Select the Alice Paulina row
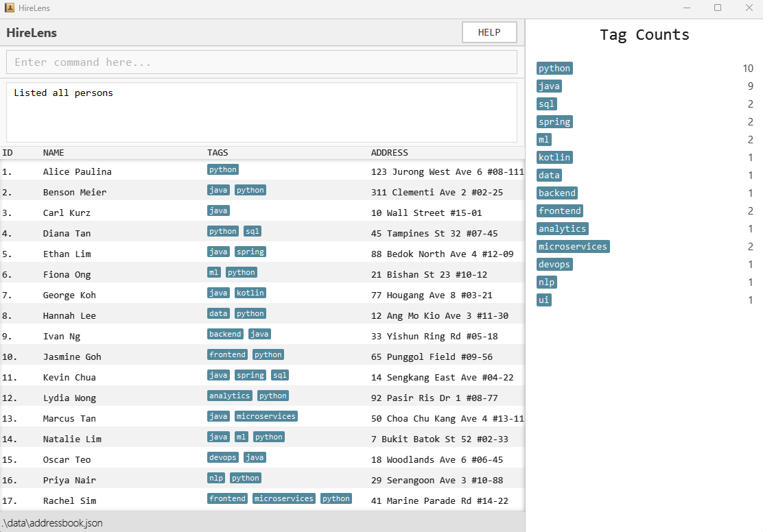This screenshot has width=763, height=532. point(77,171)
